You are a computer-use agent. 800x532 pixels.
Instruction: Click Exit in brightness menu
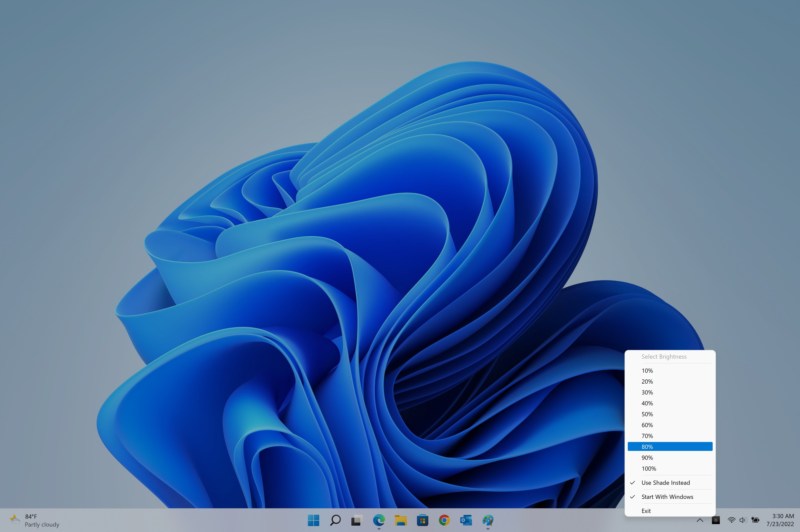646,511
